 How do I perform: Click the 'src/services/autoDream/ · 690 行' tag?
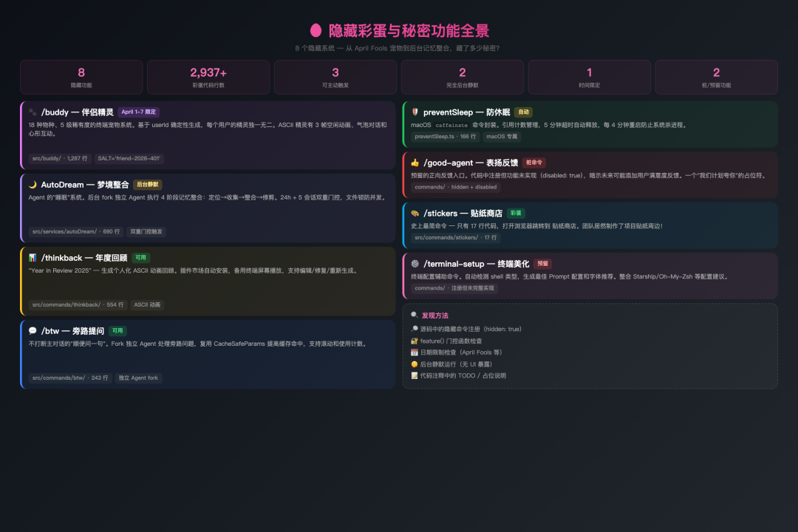pyautogui.click(x=76, y=231)
